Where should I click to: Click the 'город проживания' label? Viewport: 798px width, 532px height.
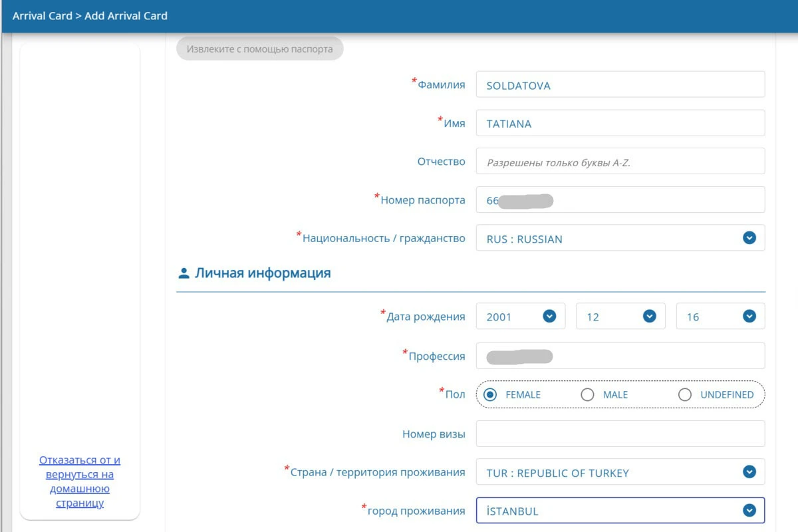416,511
